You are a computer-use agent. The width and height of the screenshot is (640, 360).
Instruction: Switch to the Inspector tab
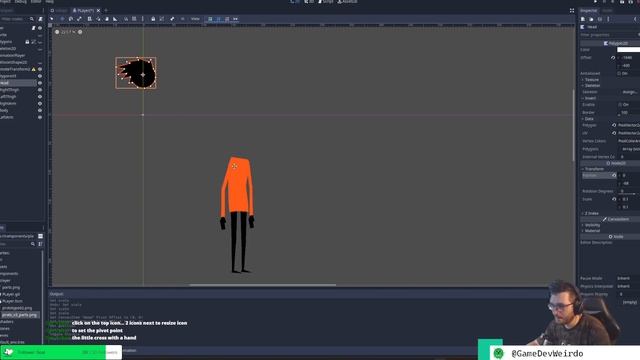[589, 10]
